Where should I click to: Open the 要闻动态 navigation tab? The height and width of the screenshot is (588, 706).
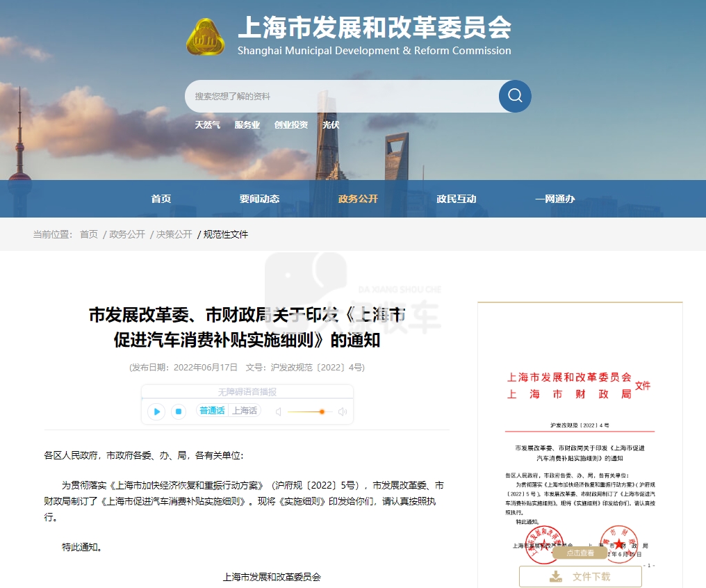[x=259, y=199]
